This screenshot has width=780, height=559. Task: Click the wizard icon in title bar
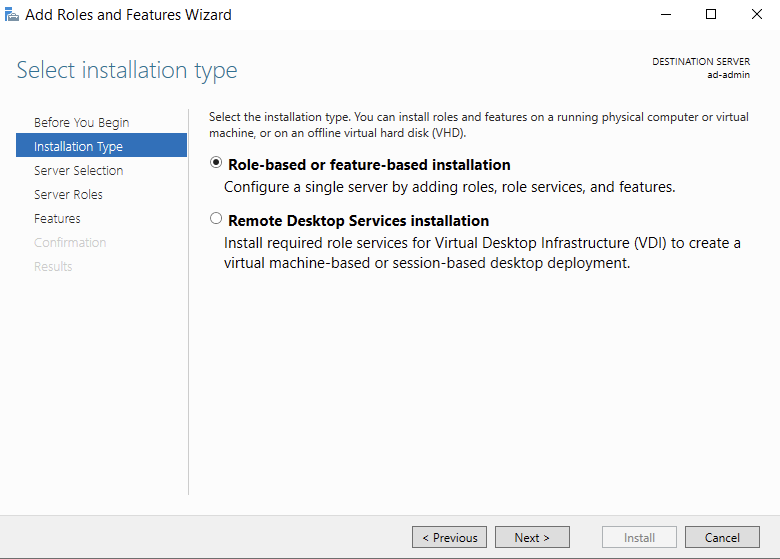(x=11, y=15)
